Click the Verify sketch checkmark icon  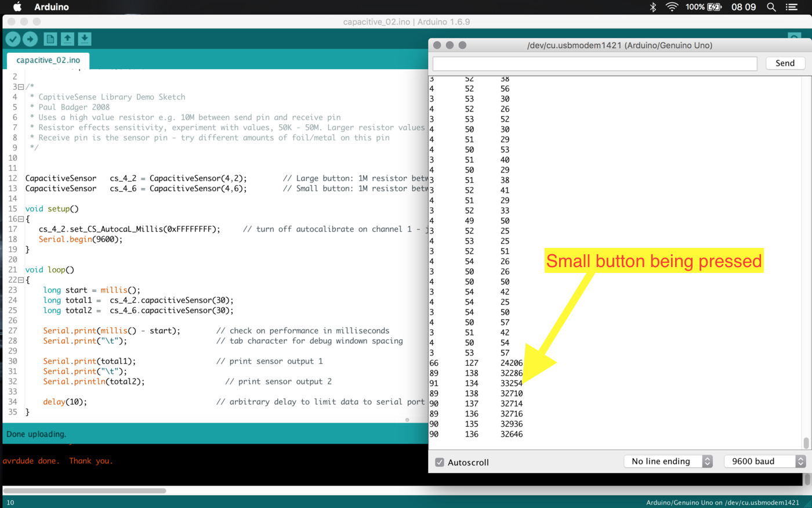13,39
